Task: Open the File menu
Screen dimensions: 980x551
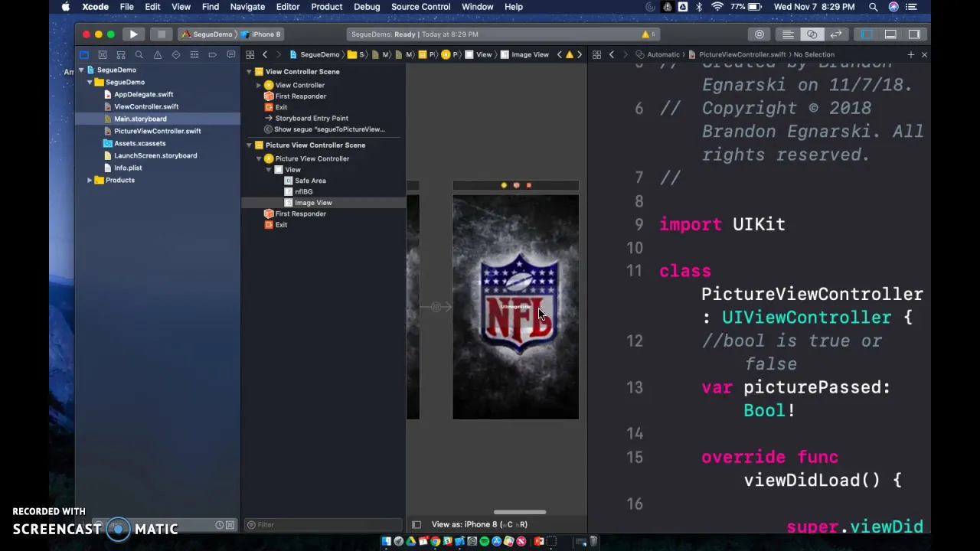Action: point(126,7)
